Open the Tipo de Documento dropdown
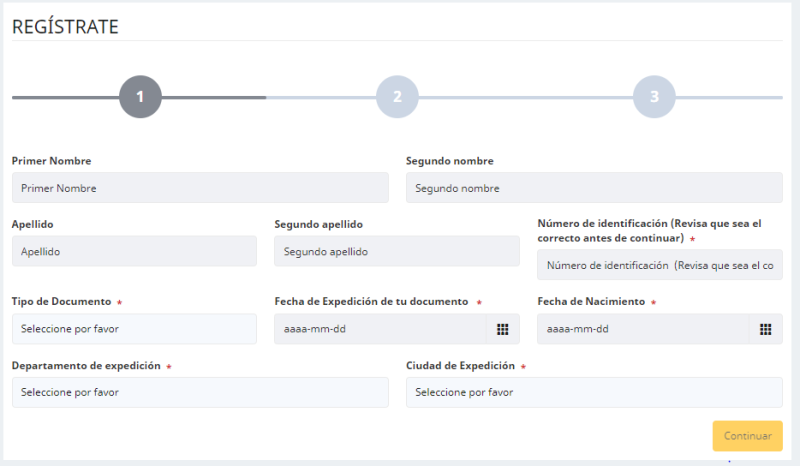The width and height of the screenshot is (800, 466). click(134, 329)
